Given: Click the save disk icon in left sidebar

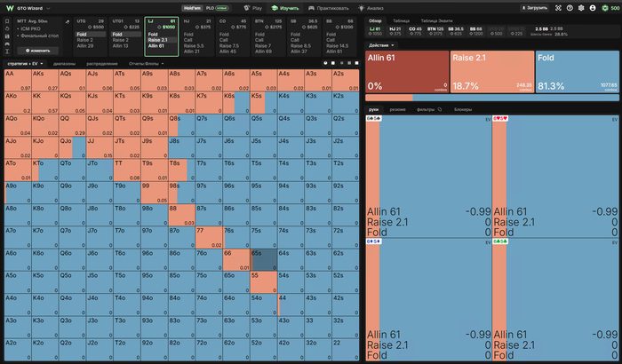Looking at the screenshot, I should pos(7,36).
